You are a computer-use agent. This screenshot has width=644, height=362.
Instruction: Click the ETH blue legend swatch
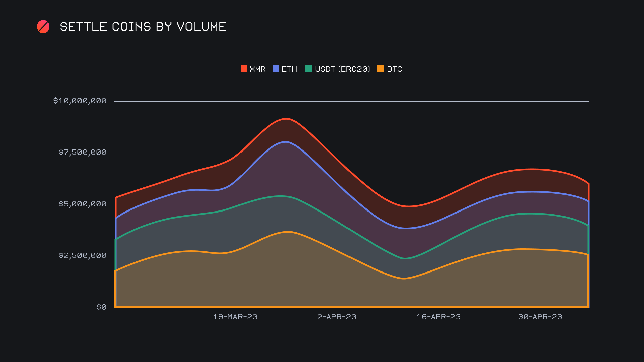point(276,69)
